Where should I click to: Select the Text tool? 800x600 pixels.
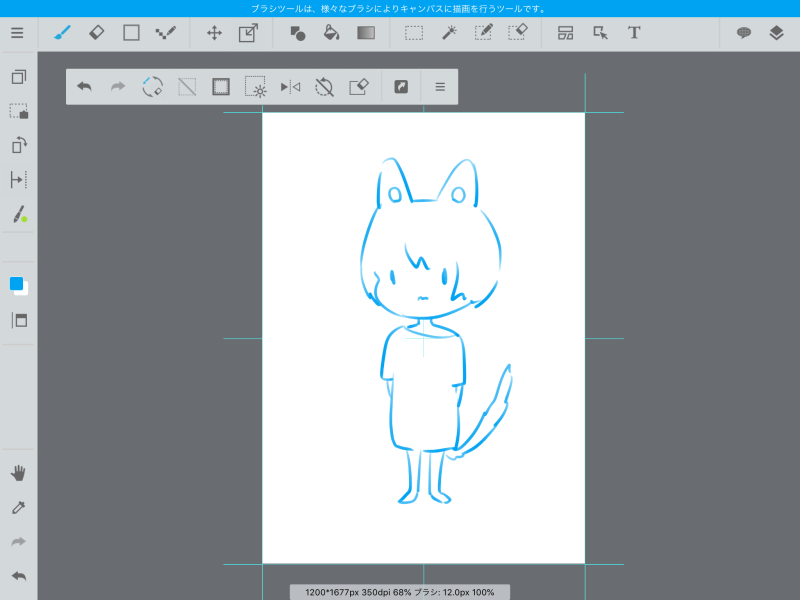pos(634,33)
